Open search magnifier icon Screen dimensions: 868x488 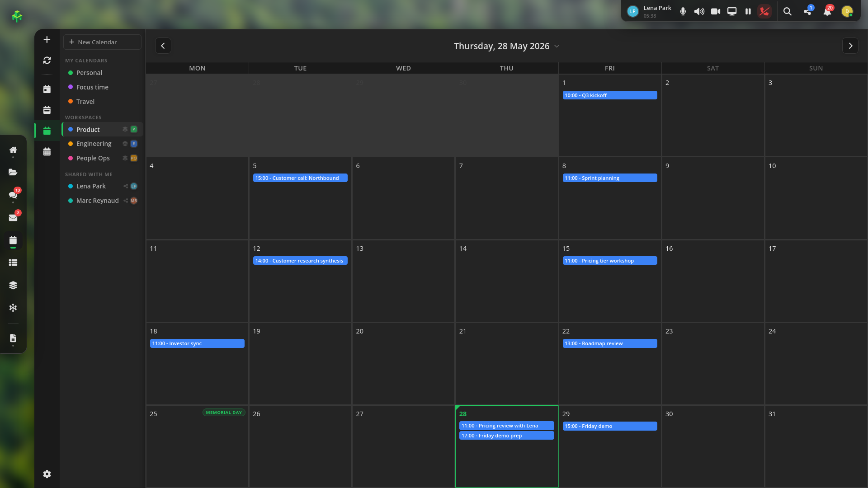pyautogui.click(x=788, y=12)
